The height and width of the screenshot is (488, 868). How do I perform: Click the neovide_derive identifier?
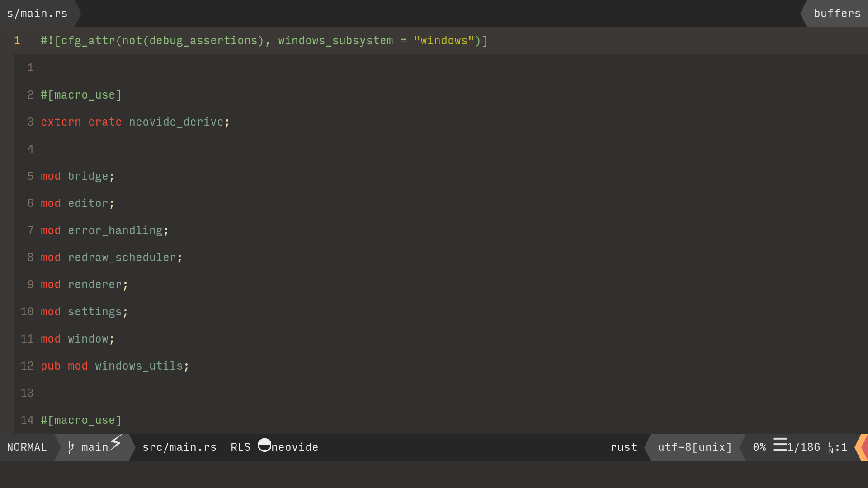176,122
